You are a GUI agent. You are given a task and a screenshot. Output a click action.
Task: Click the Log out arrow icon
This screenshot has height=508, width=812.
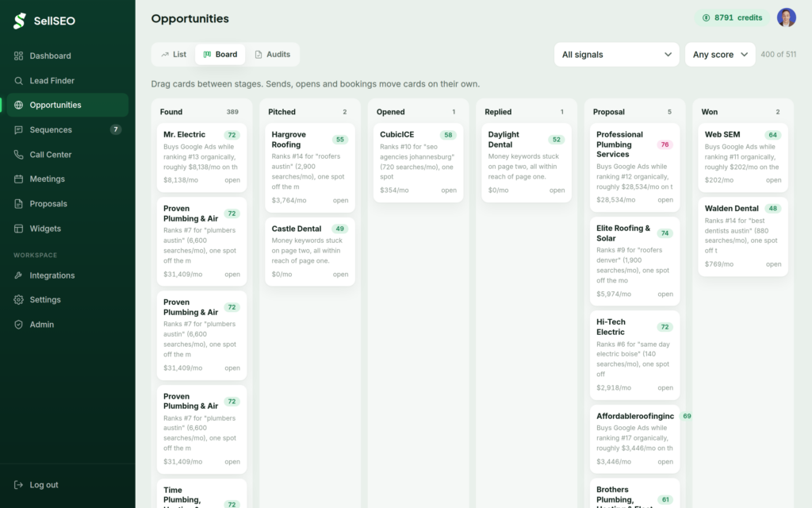(19, 485)
